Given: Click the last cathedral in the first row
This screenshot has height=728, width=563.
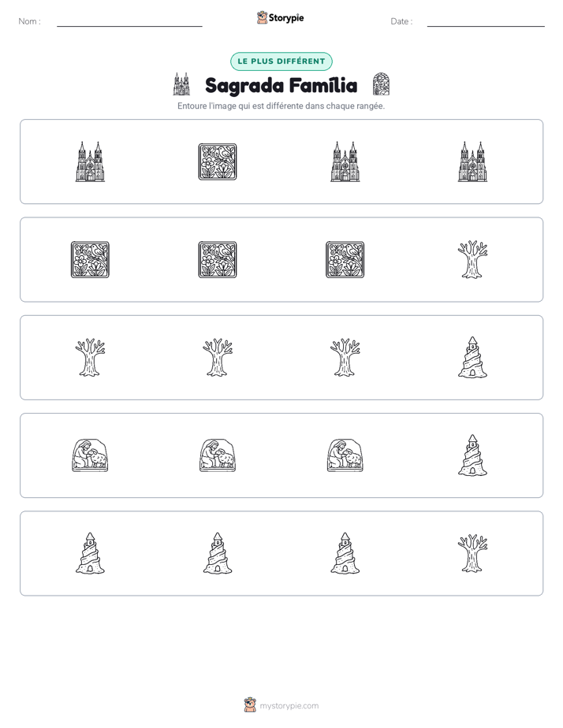Looking at the screenshot, I should point(472,162).
